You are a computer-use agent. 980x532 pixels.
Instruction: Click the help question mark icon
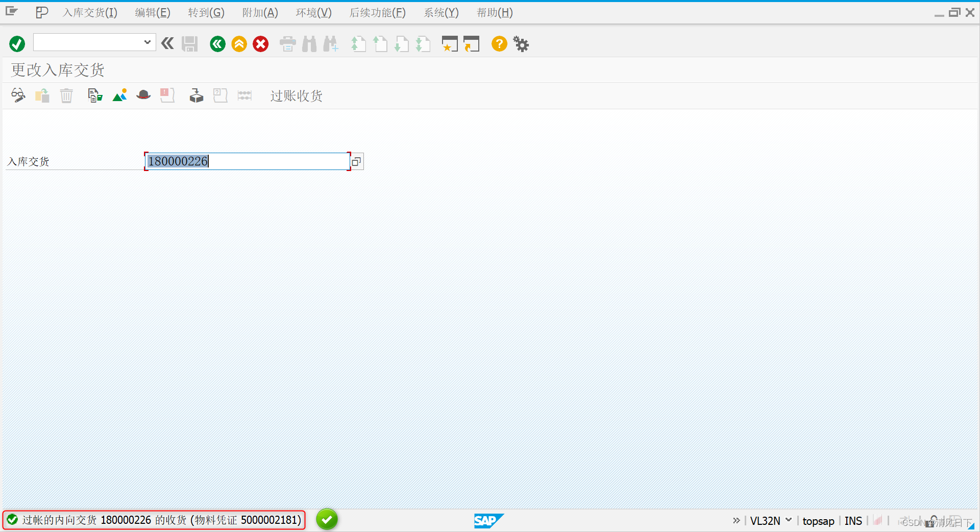pos(499,44)
